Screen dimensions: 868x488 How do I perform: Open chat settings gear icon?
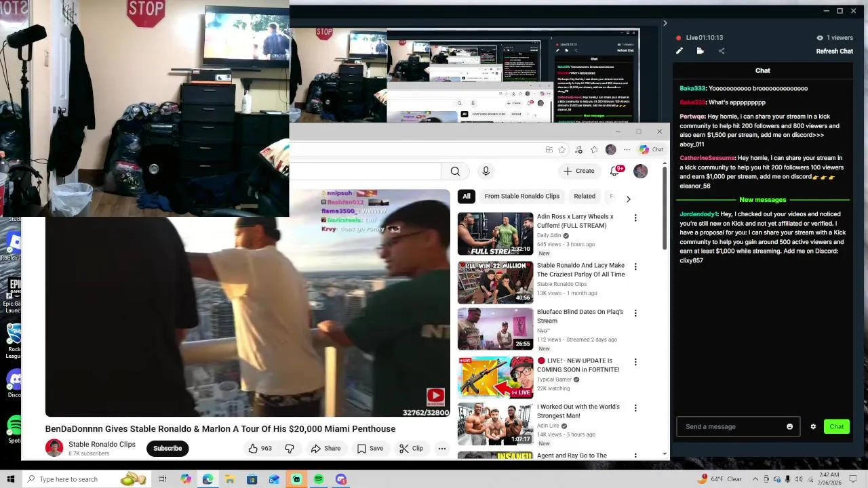pyautogui.click(x=813, y=426)
